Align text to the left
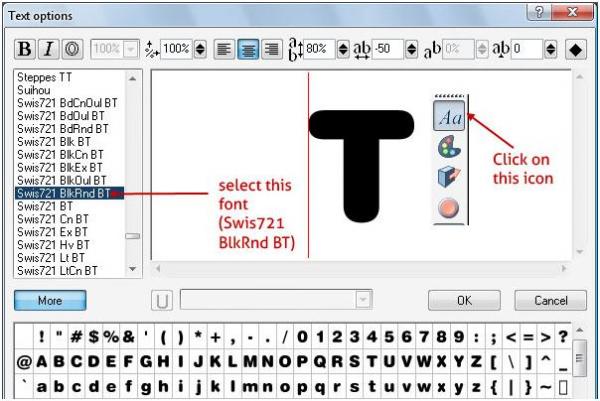 (x=224, y=49)
